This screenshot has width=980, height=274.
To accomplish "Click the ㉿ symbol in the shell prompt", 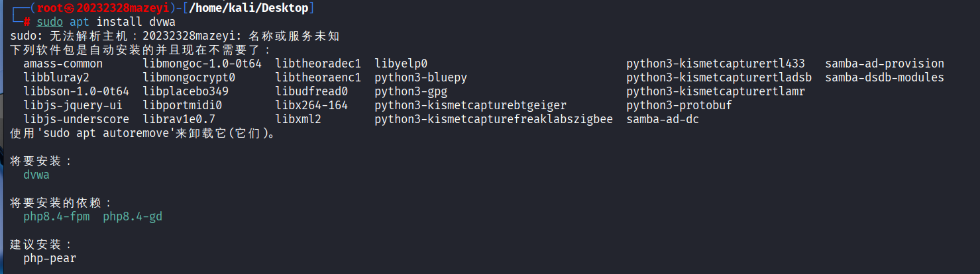I will [x=70, y=8].
